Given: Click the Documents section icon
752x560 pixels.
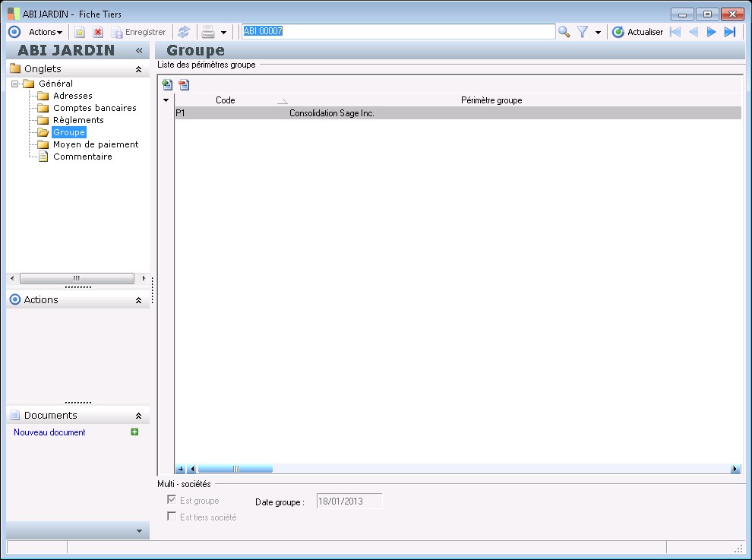Looking at the screenshot, I should coord(15,415).
